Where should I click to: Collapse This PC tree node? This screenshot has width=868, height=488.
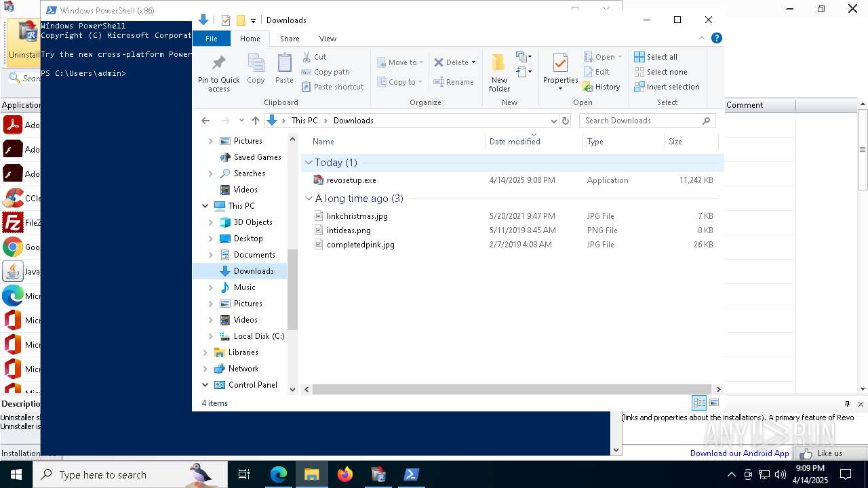click(205, 206)
